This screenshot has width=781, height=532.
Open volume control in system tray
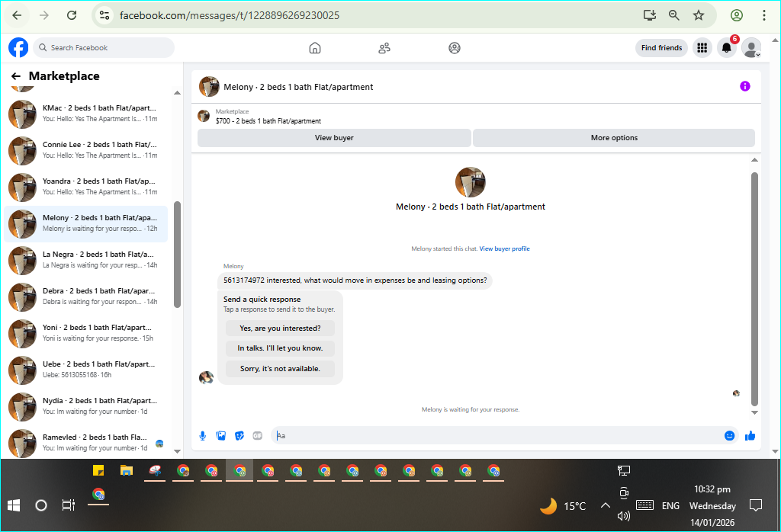[x=624, y=516]
